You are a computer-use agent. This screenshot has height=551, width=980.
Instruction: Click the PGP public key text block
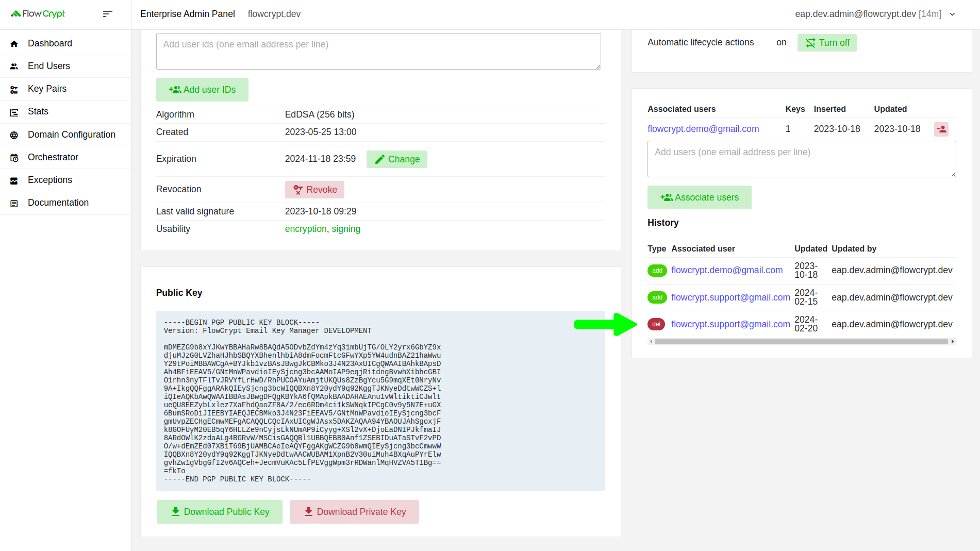click(x=380, y=401)
